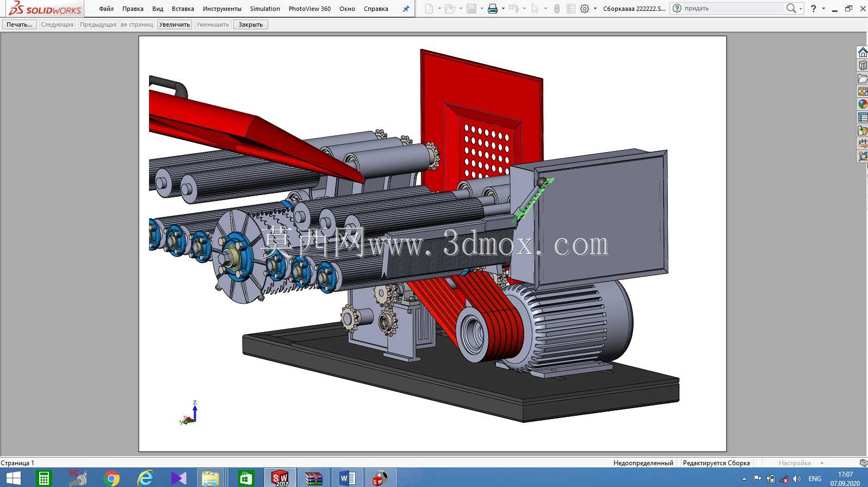868x487 pixels.
Task: Open the Windows Start menu
Action: tap(13, 478)
